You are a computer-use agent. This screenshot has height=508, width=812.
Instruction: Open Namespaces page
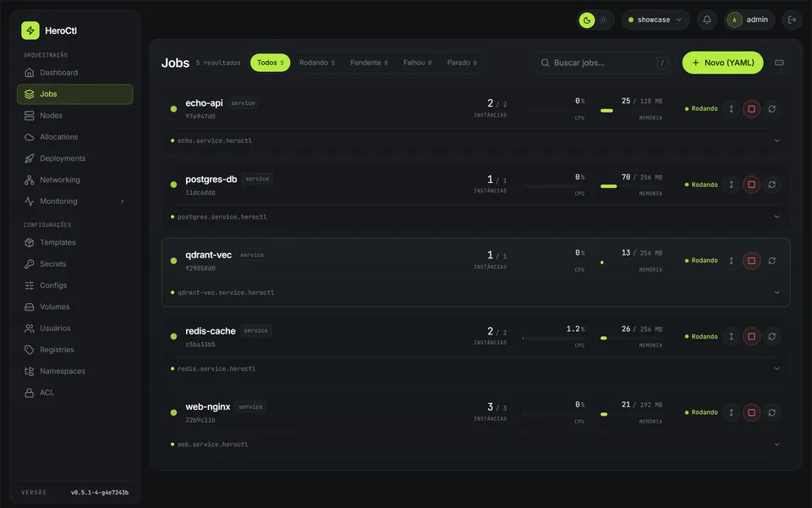[x=74, y=371]
